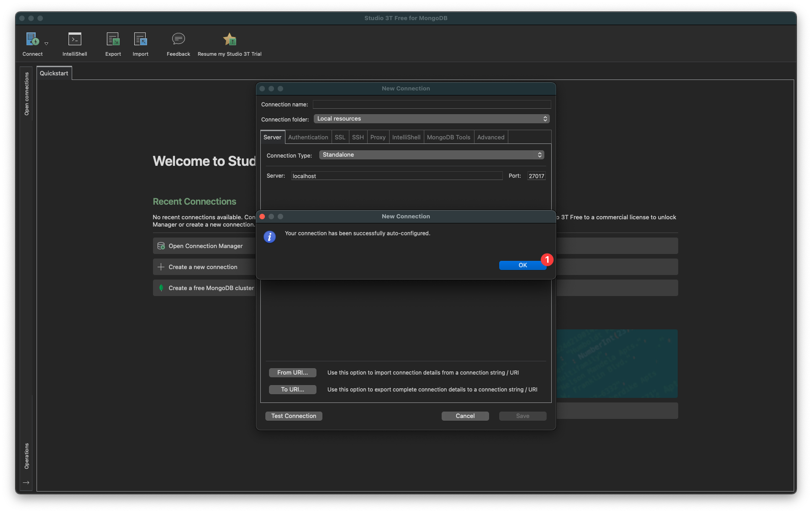The height and width of the screenshot is (513, 812).
Task: Click the Server localhost input field
Action: click(x=397, y=176)
